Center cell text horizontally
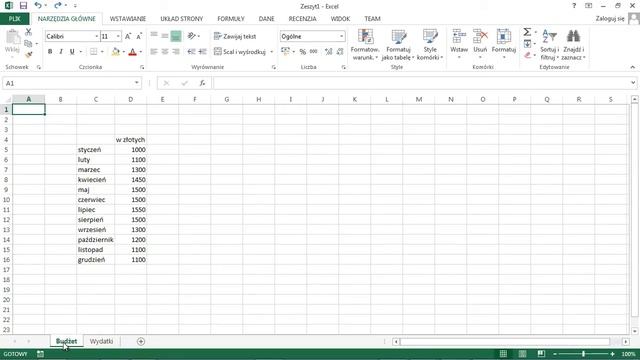 tap(165, 52)
